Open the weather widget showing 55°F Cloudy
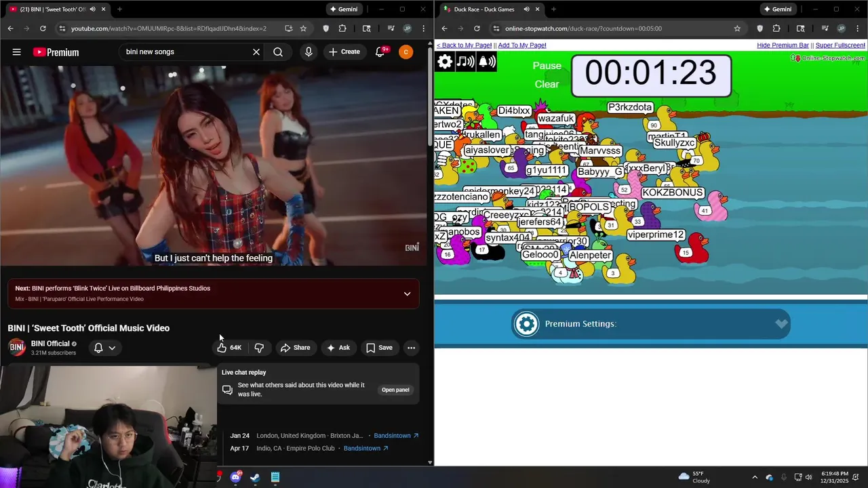Screen dimensions: 868x488 (694, 477)
